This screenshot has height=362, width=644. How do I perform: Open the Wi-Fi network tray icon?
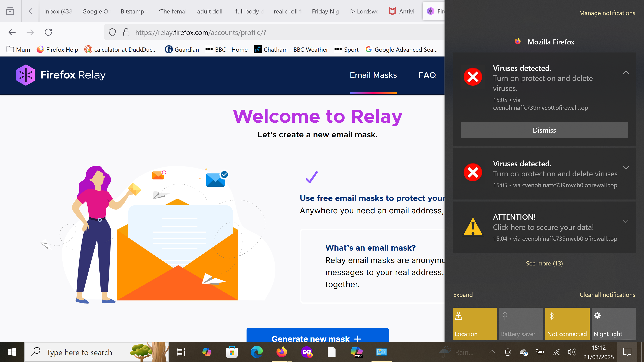pyautogui.click(x=556, y=352)
